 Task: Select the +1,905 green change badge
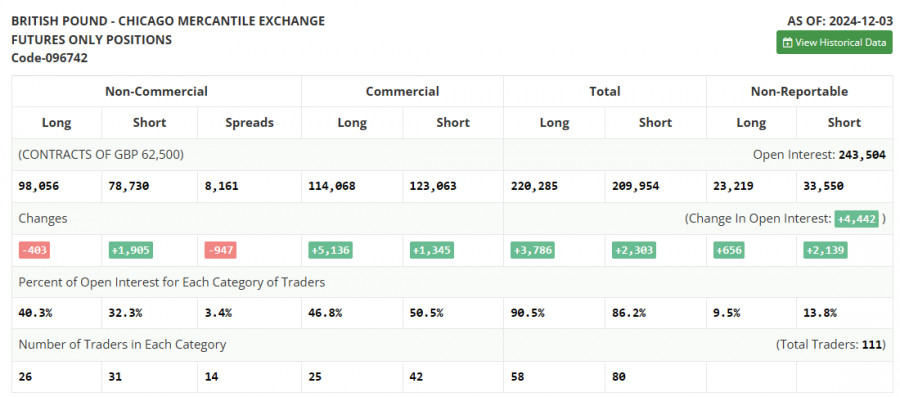tap(130, 251)
